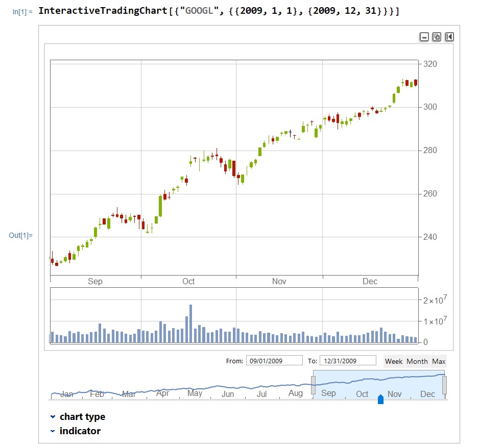503x448 pixels.
Task: Click the 1×10^7 volume axis label
Action: 435,321
